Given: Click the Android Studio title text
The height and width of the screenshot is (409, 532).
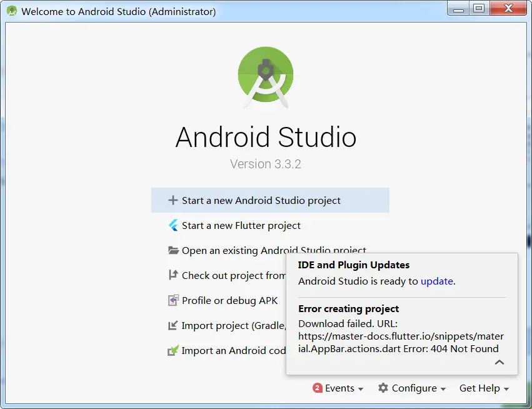Looking at the screenshot, I should click(x=266, y=137).
